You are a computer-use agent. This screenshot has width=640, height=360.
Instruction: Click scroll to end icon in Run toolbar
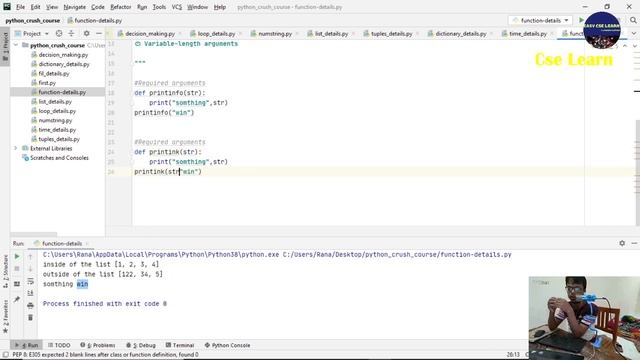pos(30,293)
